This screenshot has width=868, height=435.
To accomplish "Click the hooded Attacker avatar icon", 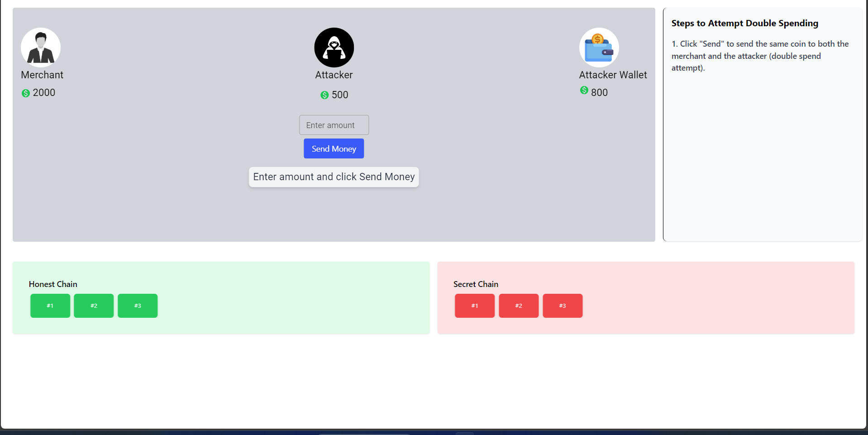I will point(334,48).
